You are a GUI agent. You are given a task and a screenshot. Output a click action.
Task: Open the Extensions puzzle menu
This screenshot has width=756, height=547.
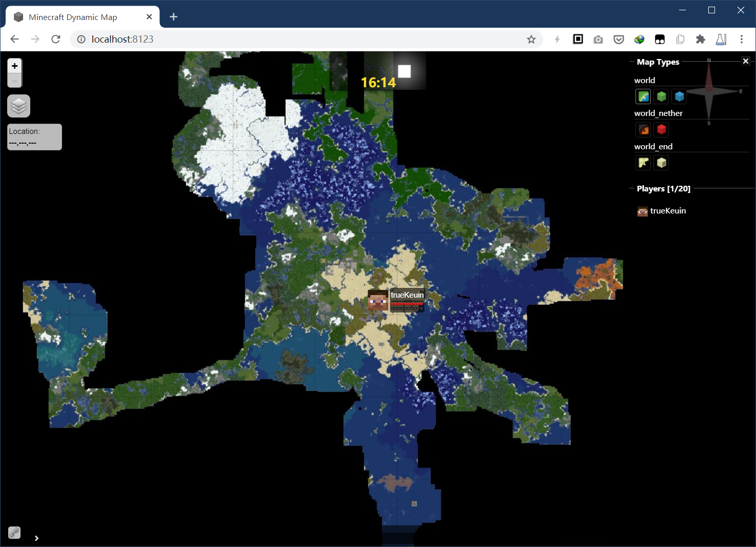click(x=701, y=40)
